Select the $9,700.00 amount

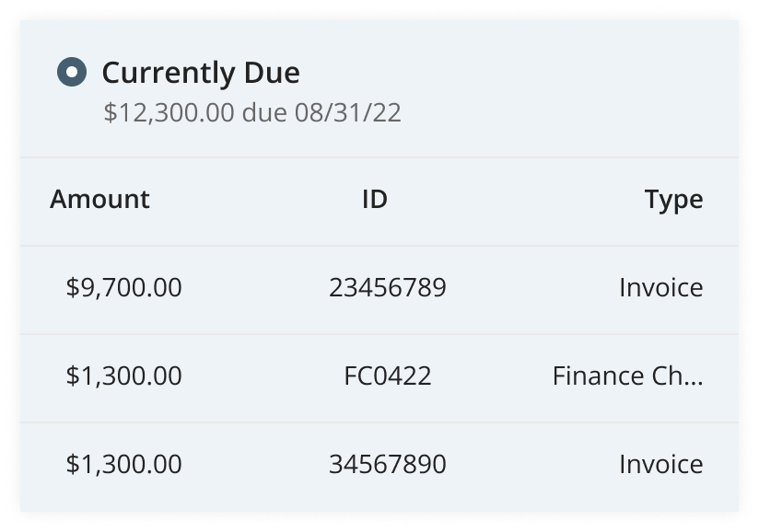pos(125,287)
